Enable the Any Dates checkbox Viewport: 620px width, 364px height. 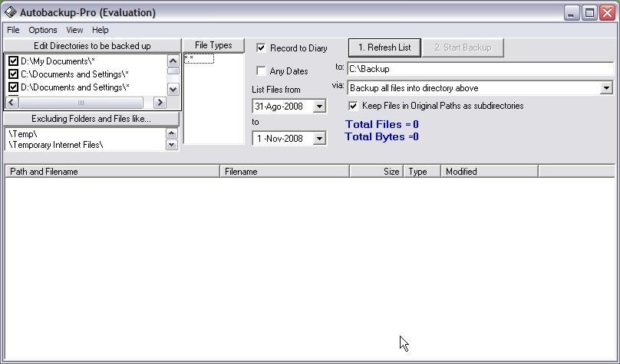261,71
